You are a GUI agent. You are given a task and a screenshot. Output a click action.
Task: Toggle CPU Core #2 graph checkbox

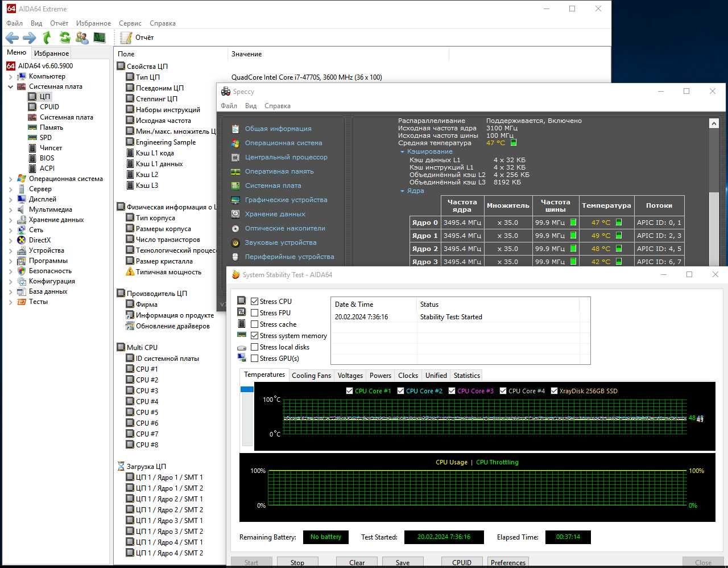tap(400, 391)
